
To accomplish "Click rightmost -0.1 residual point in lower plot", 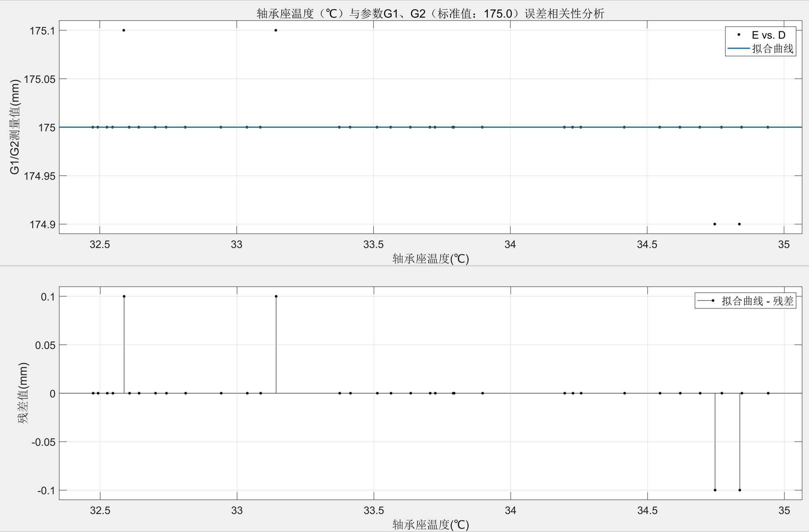I will pos(740,490).
